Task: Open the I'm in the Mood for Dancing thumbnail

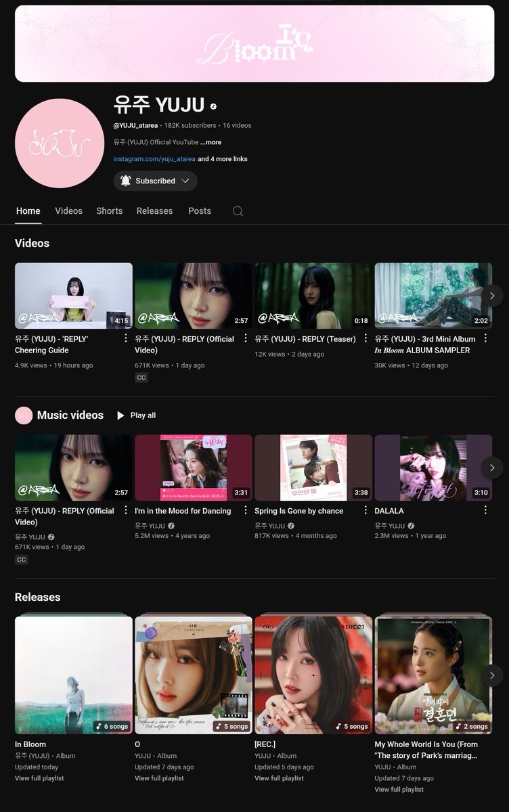Action: (x=194, y=468)
